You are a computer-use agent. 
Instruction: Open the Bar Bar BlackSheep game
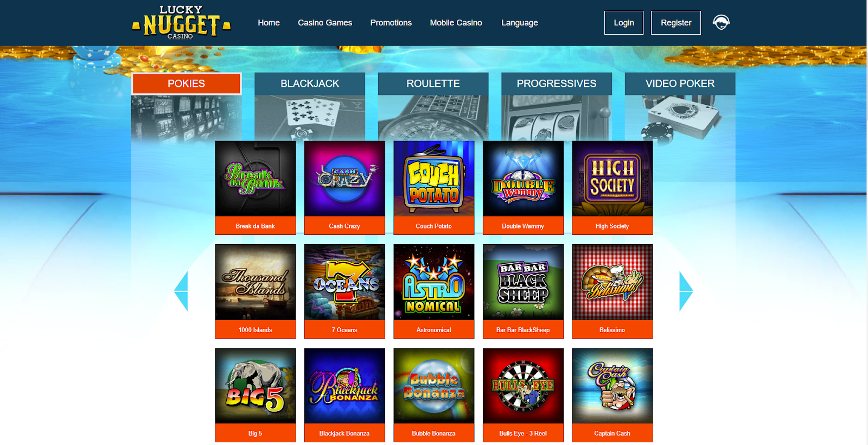(x=523, y=291)
